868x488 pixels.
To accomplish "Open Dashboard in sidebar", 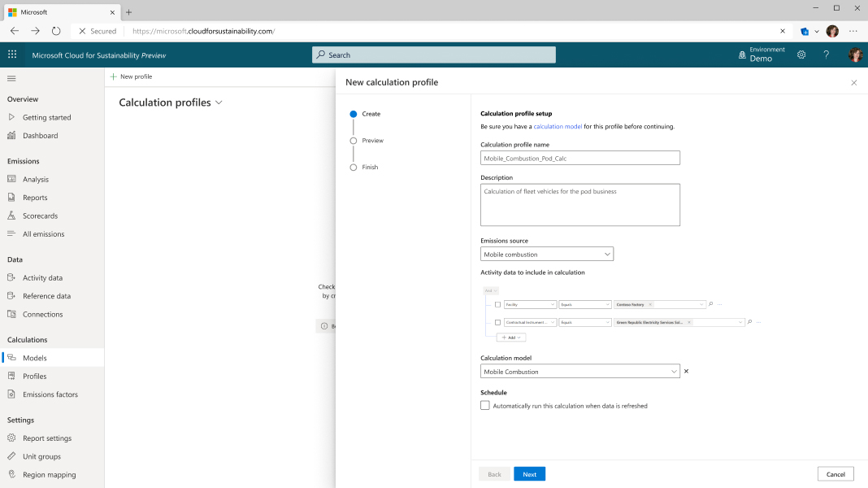I will tap(40, 136).
